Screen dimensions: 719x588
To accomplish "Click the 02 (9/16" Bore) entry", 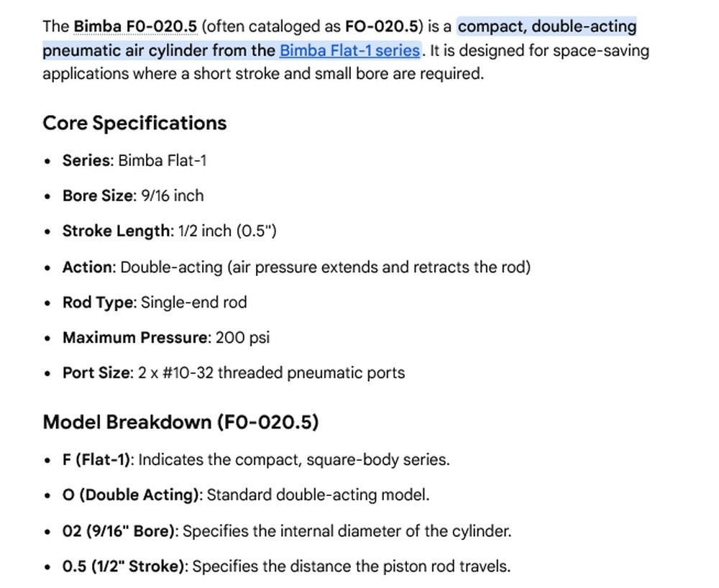I will pyautogui.click(x=287, y=531).
